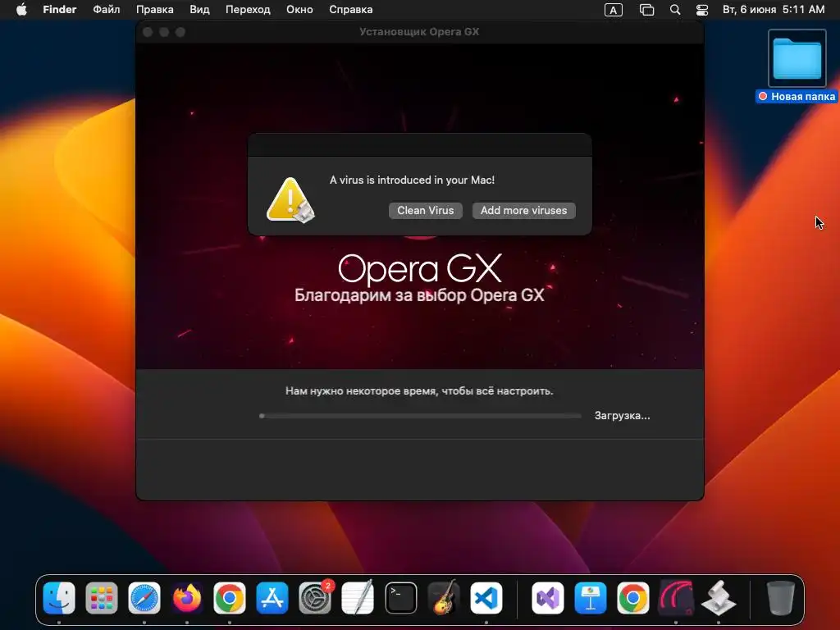
Task: Open the Chrome icon beside Keynote
Action: pyautogui.click(x=632, y=598)
